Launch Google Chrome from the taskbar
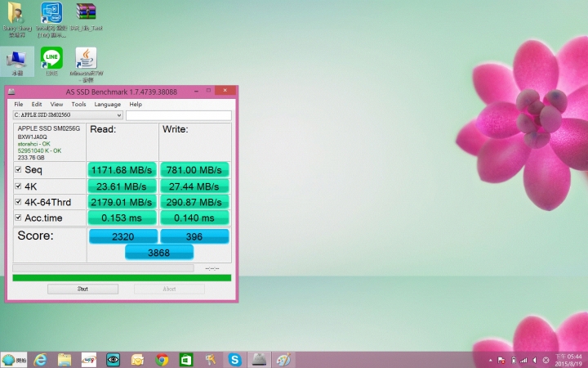588x368 pixels. 162,360
